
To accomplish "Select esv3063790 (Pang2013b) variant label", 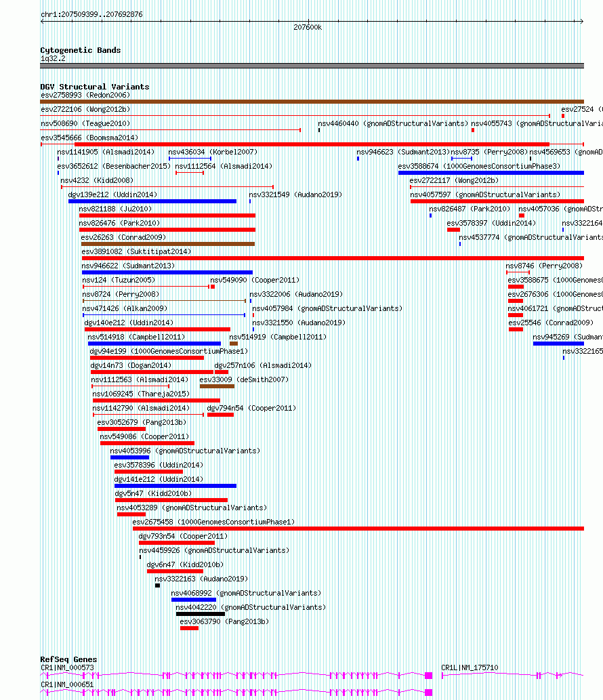I will [x=224, y=623].
